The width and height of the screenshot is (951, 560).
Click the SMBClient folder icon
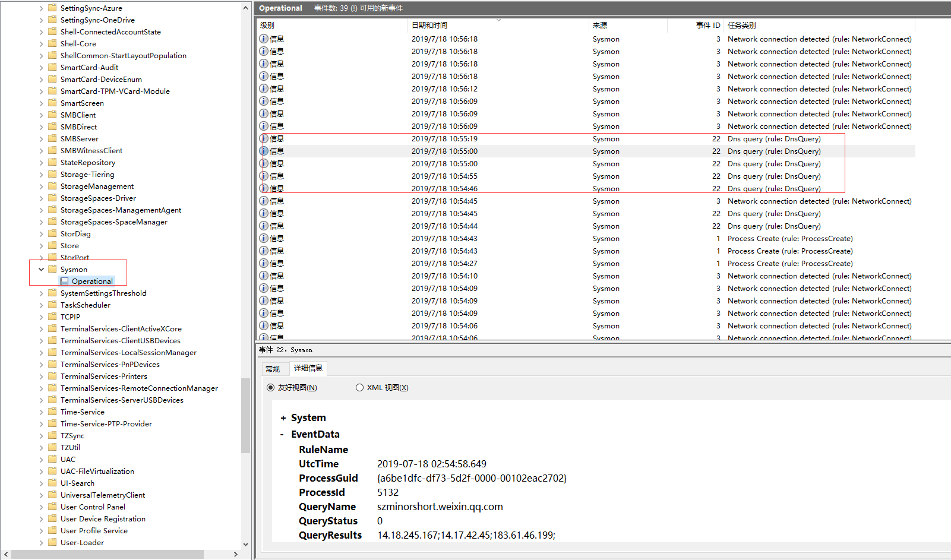[x=52, y=115]
